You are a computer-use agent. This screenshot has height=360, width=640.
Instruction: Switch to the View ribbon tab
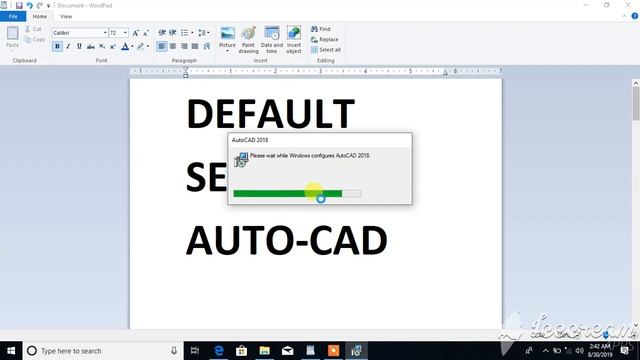point(66,16)
